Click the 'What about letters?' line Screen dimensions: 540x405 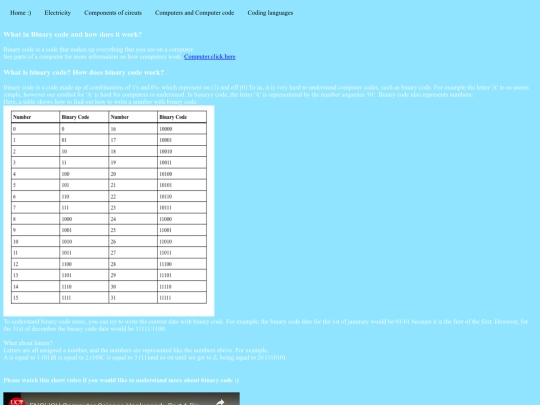tap(28, 343)
